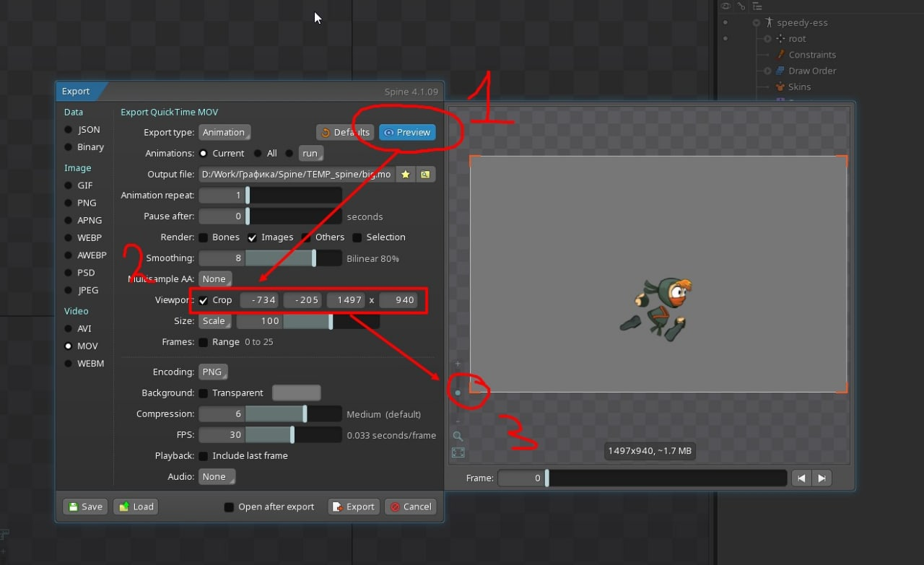The height and width of the screenshot is (565, 924).
Task: Expand the root bone node
Action: tap(767, 39)
